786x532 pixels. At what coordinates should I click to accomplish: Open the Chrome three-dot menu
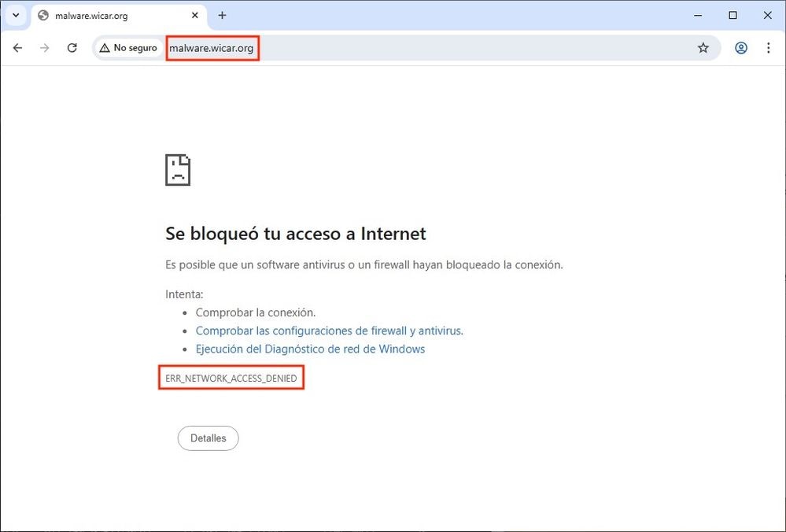coord(768,48)
